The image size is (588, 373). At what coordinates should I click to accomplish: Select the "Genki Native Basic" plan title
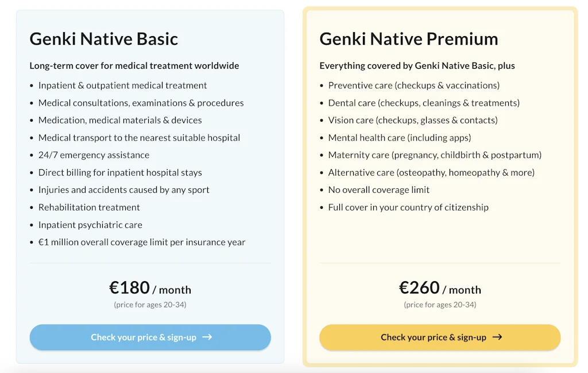(x=103, y=39)
